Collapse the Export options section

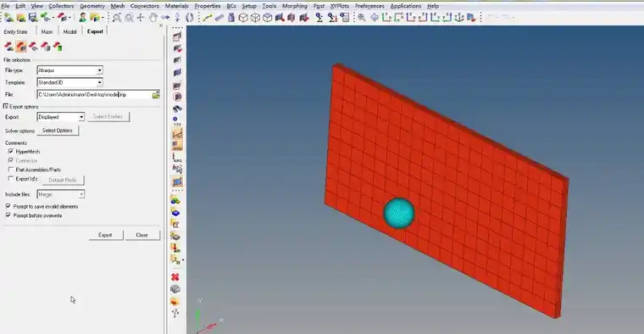point(6,107)
